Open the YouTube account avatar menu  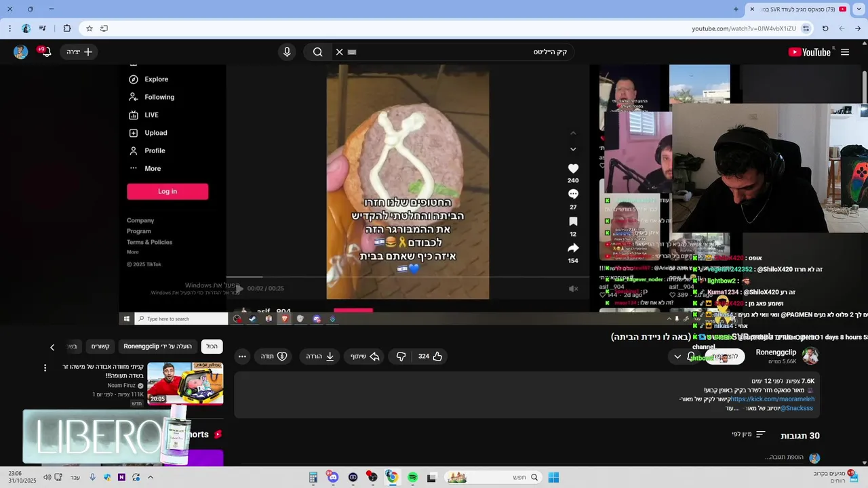(20, 52)
